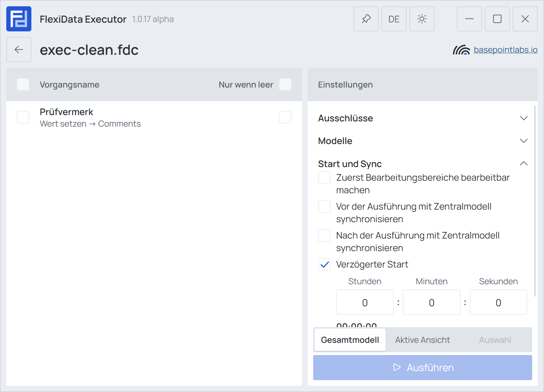Uncheck Verzögerter Start

(x=324, y=264)
